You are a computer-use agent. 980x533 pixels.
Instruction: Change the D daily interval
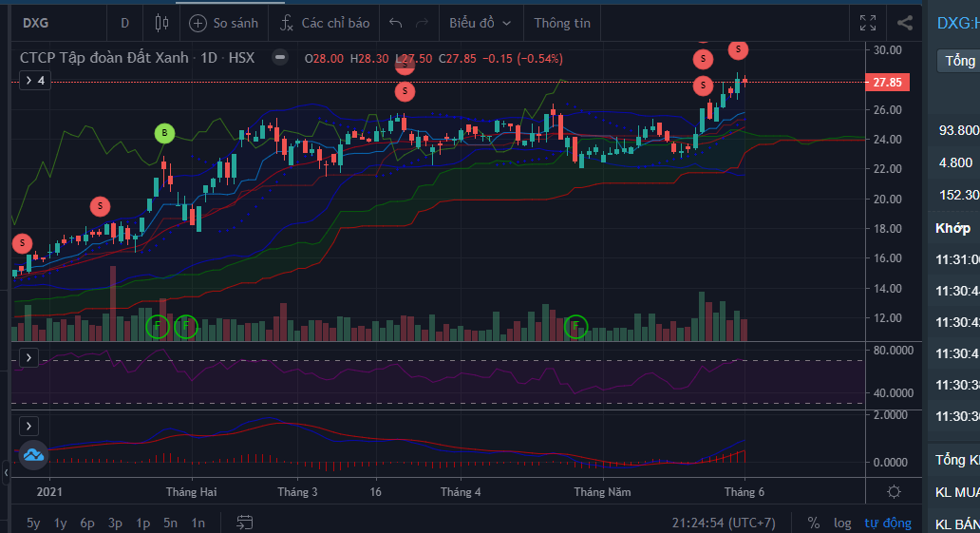125,23
